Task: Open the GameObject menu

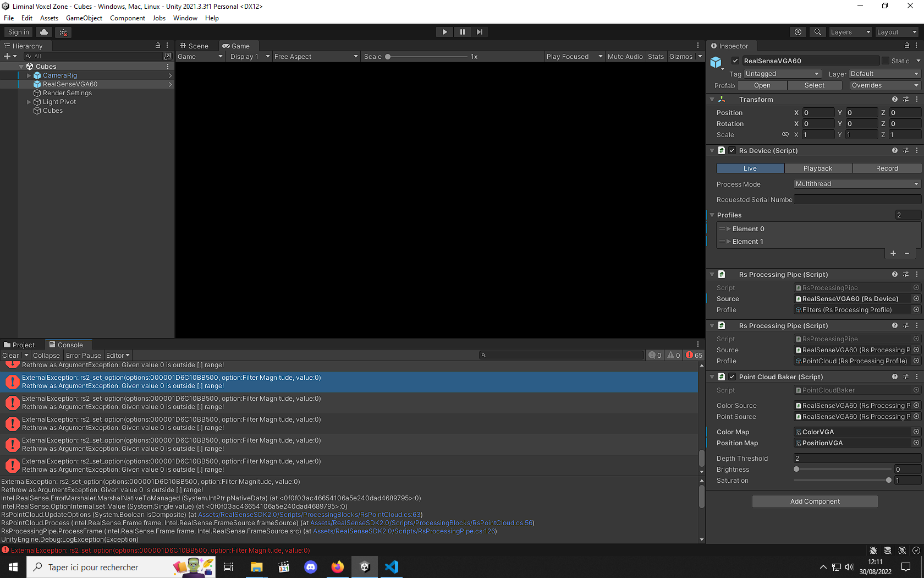Action: [x=84, y=18]
